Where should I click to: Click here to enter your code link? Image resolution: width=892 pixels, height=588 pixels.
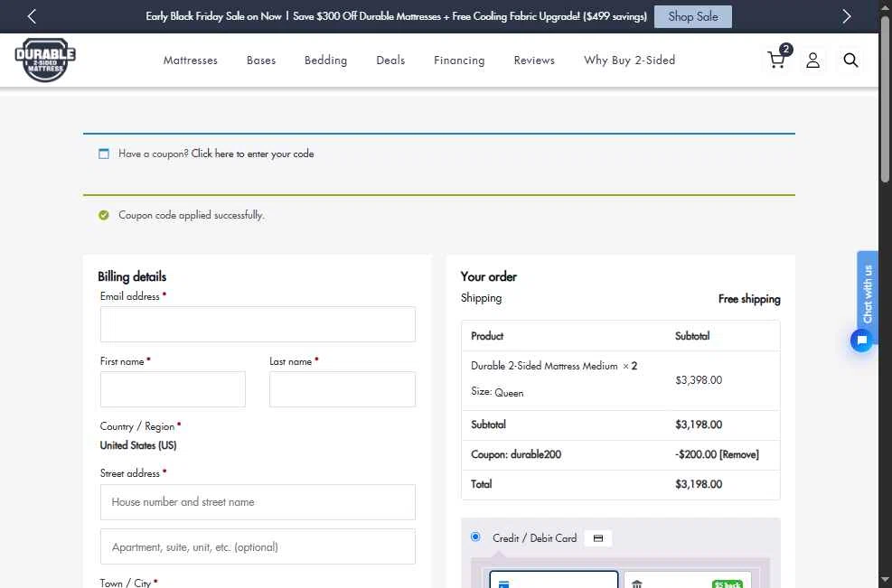coord(252,154)
